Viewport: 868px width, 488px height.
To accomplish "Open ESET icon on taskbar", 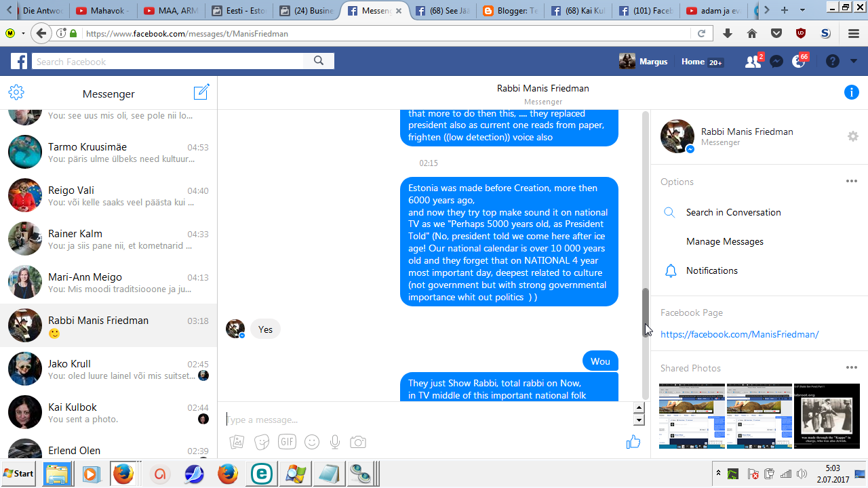I will 261,474.
